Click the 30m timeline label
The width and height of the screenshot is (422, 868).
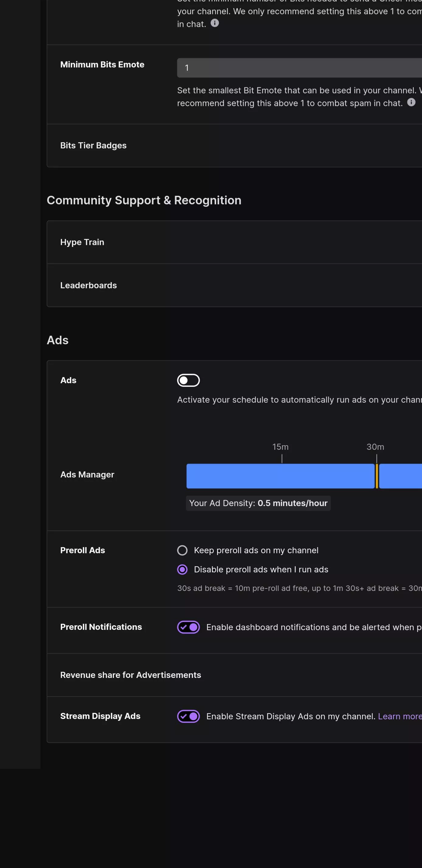pyautogui.click(x=375, y=447)
